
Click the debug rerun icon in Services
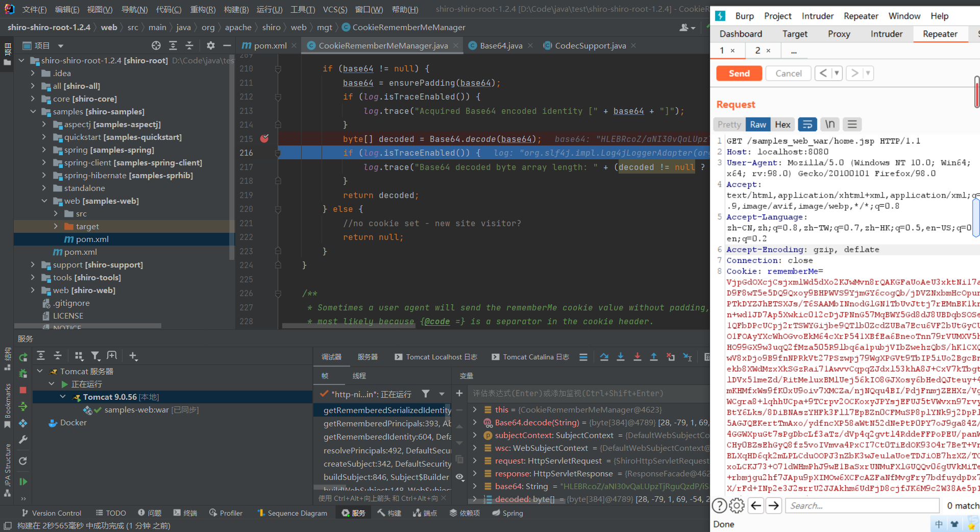(23, 374)
